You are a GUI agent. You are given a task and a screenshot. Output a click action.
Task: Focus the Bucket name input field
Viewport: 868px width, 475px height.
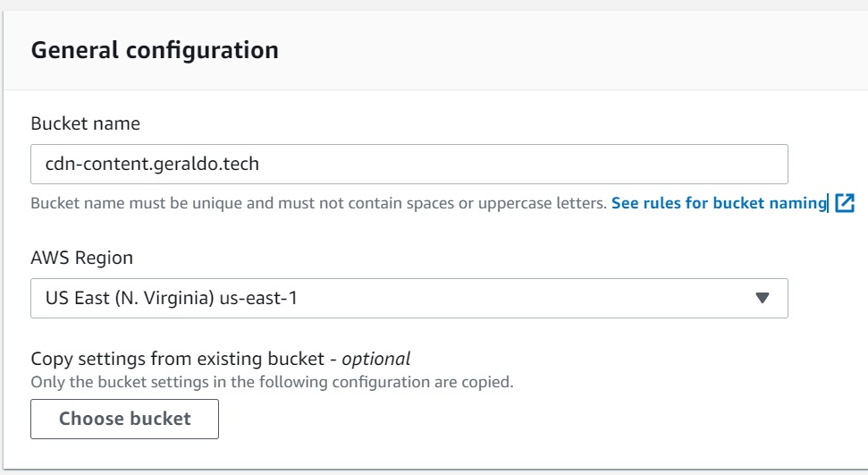409,165
